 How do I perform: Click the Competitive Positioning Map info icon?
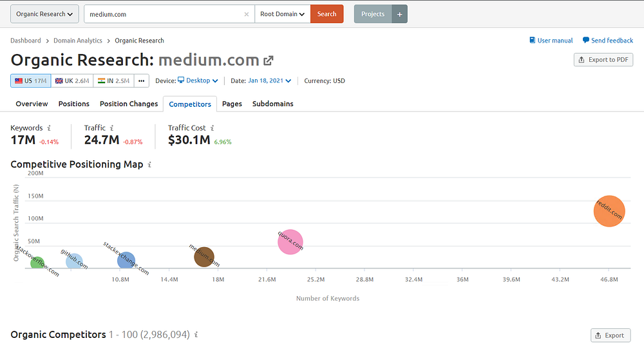point(149,165)
